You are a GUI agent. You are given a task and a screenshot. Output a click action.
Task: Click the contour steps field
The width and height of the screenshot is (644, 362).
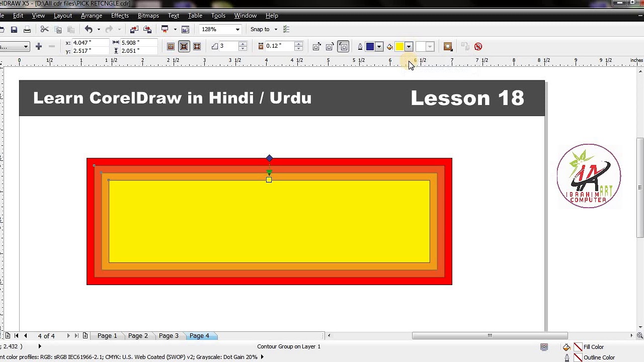[228, 46]
